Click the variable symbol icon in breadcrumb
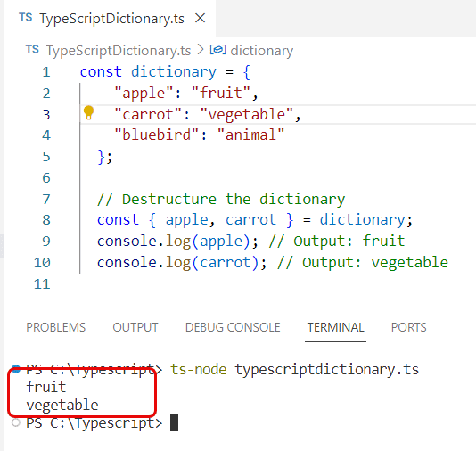The height and width of the screenshot is (451, 476). click(x=218, y=50)
